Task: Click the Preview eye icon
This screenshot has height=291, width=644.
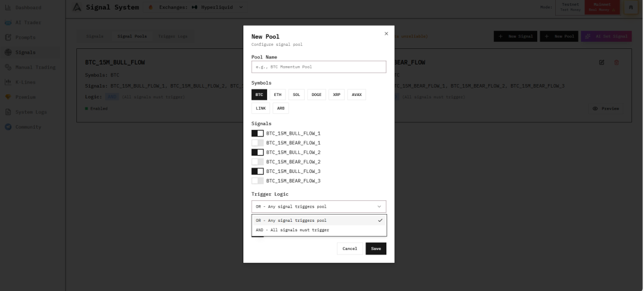Action: click(595, 109)
